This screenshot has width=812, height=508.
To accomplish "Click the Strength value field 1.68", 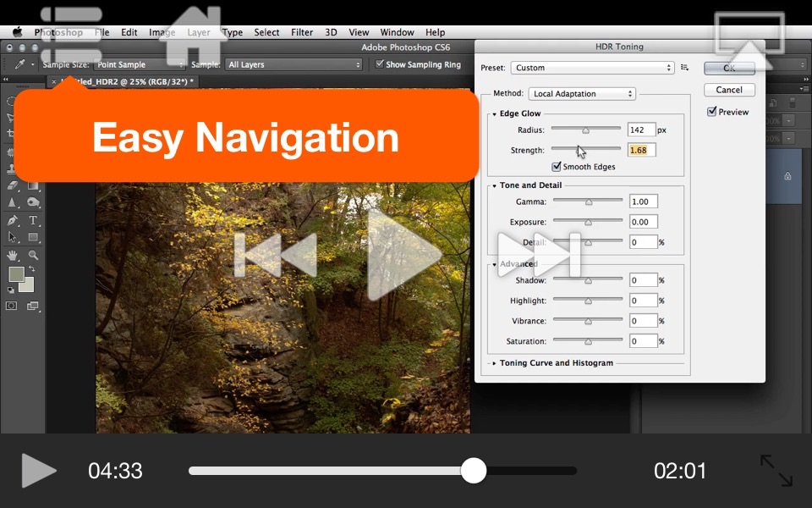I will [641, 150].
